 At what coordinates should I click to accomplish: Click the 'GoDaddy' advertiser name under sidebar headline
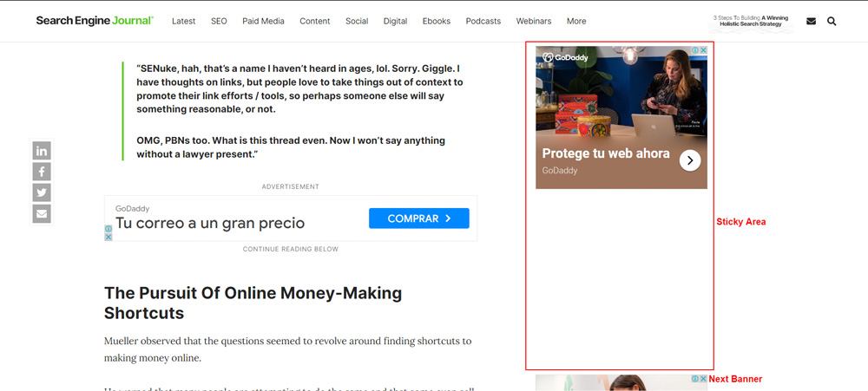tap(560, 170)
